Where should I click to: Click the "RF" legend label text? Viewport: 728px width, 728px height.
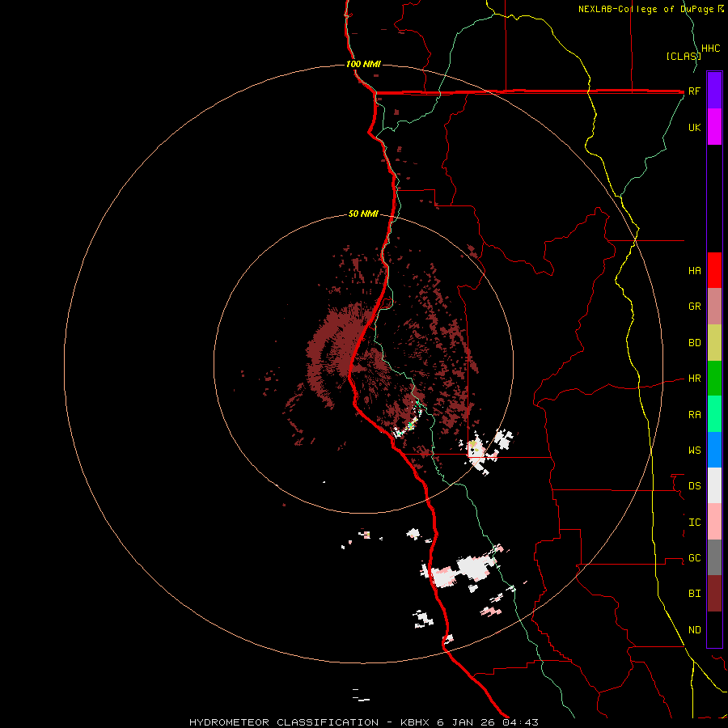click(694, 91)
